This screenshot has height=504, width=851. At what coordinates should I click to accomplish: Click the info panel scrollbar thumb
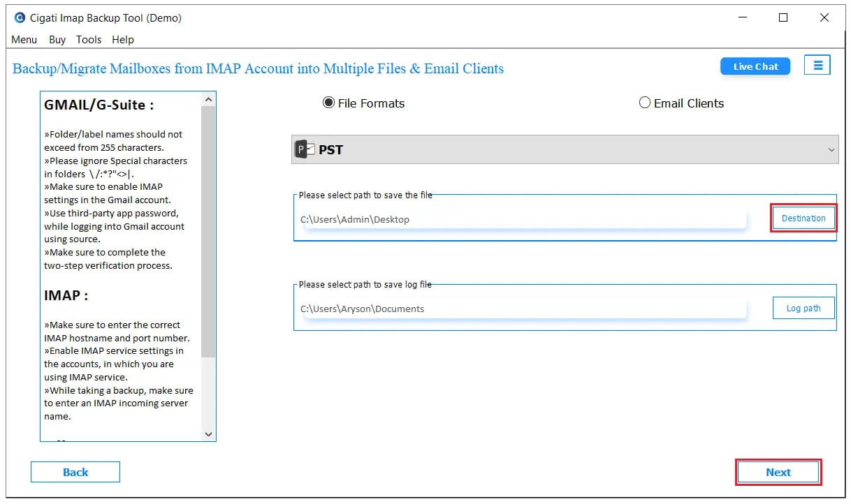pos(208,232)
